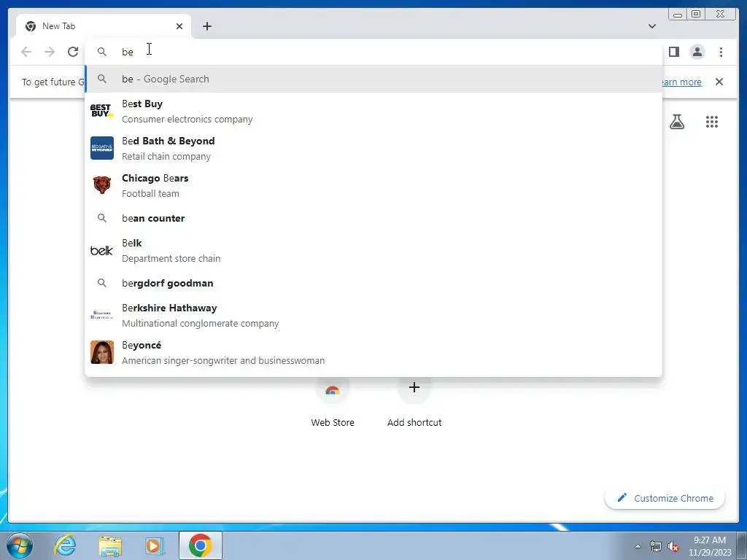The width and height of the screenshot is (747, 560).
Task: Select the Berkshire Hathaway suggestion
Action: click(x=373, y=315)
